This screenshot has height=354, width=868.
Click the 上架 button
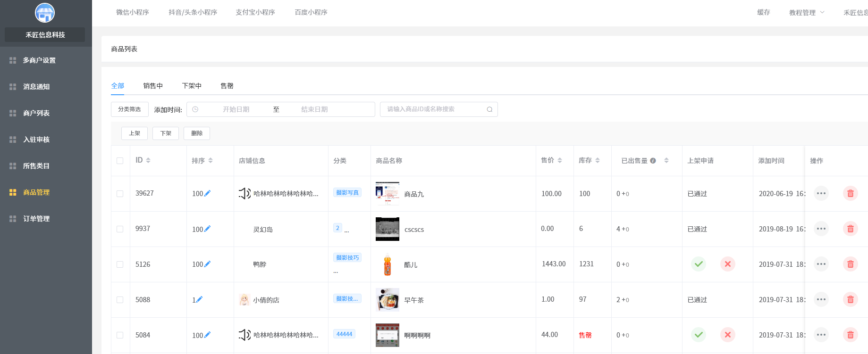[135, 133]
